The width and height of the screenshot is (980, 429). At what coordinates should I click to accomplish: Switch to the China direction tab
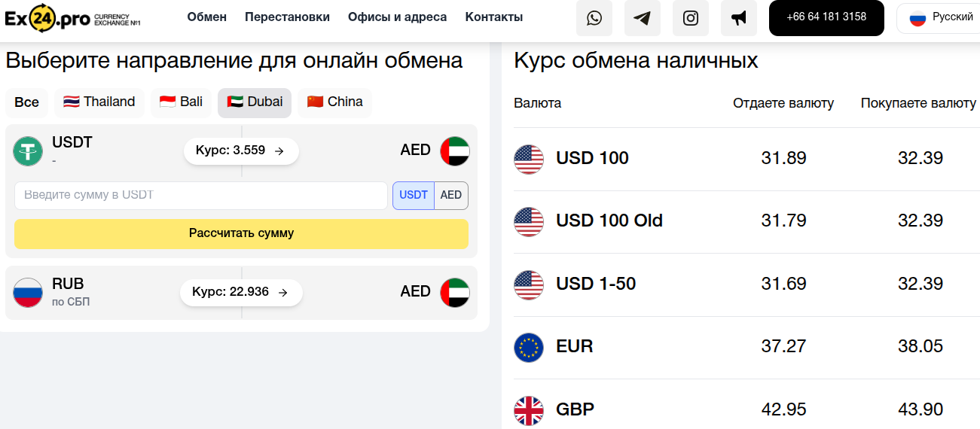point(334,102)
